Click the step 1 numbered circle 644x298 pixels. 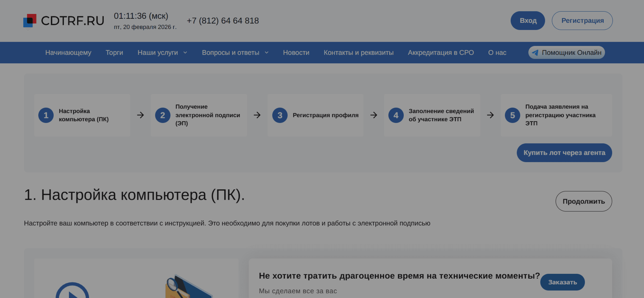46,115
